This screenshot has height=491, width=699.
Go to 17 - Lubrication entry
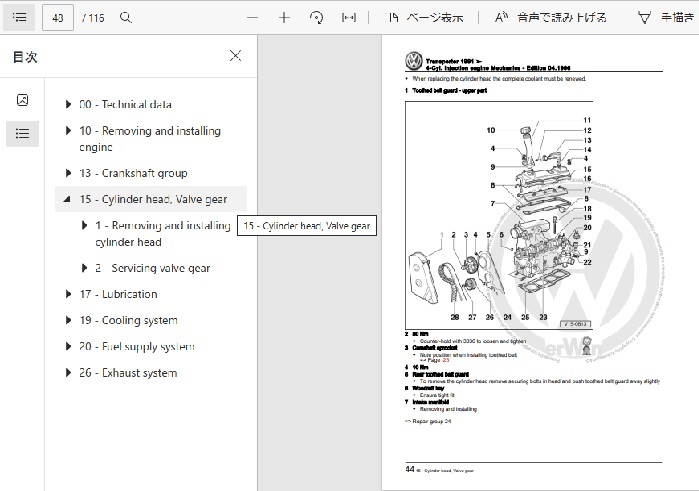click(x=118, y=294)
